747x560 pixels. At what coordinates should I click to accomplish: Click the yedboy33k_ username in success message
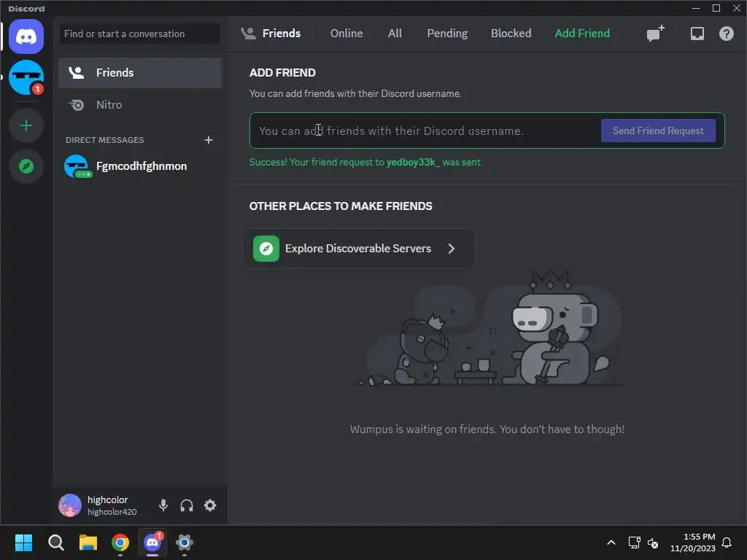[x=413, y=163]
